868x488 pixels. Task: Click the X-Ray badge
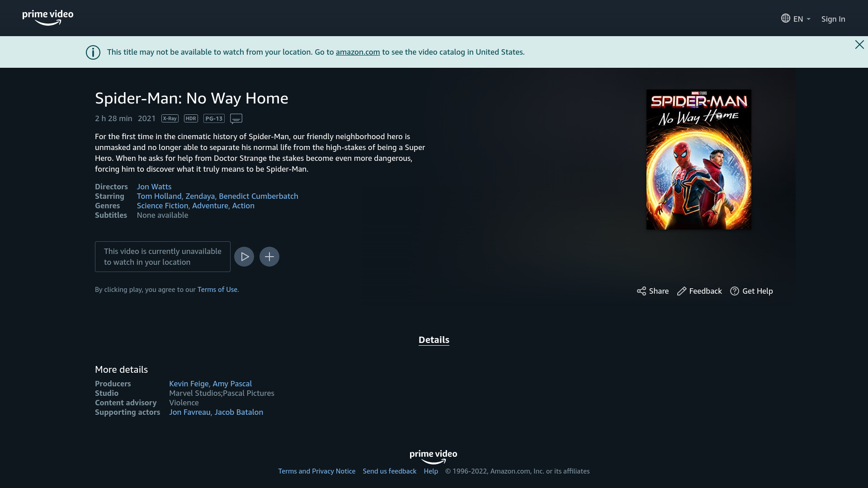[x=170, y=118]
